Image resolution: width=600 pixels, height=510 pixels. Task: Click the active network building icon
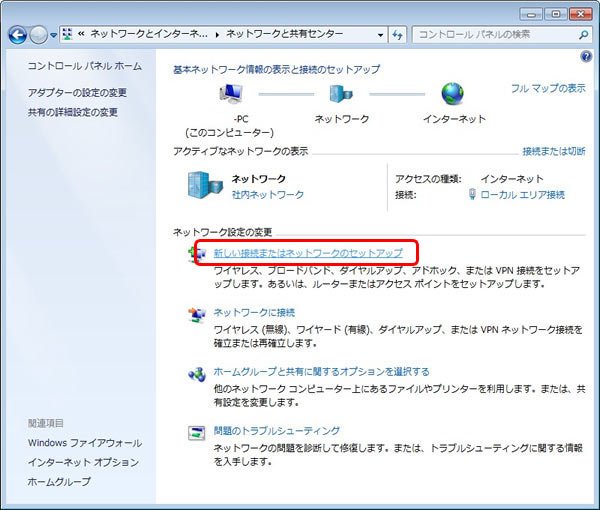[205, 186]
